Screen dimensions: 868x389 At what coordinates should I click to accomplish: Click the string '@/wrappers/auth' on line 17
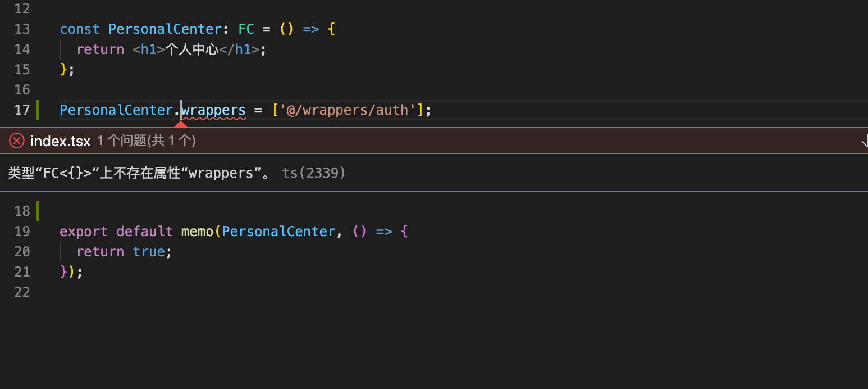point(348,110)
